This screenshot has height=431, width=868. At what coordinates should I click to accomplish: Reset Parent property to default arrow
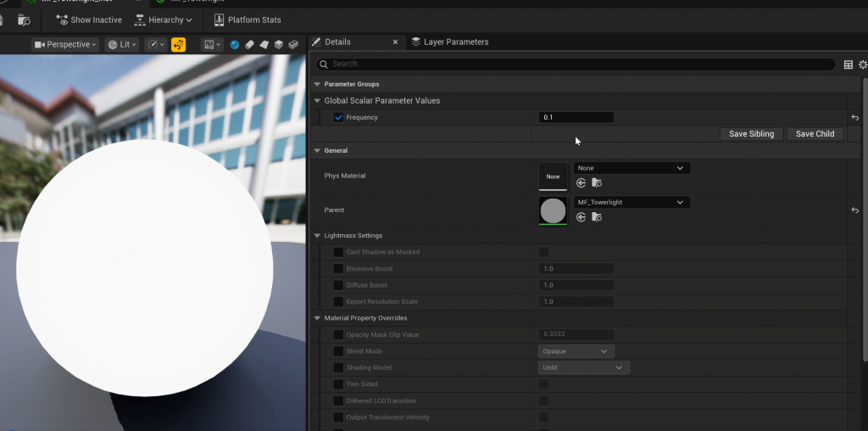click(854, 210)
